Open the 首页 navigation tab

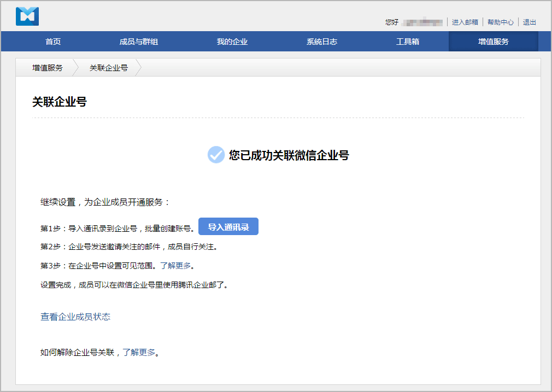pos(53,42)
